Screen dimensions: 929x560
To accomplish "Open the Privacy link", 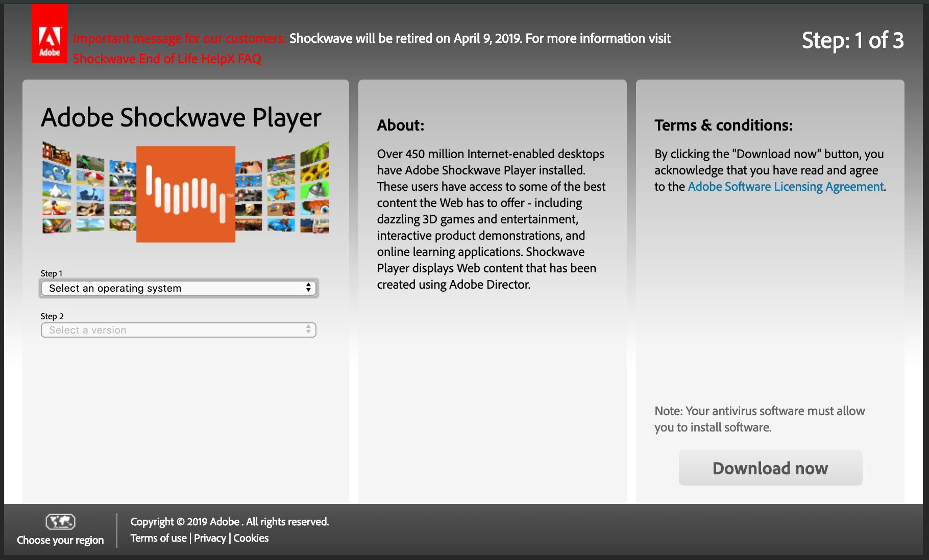I will pos(210,538).
